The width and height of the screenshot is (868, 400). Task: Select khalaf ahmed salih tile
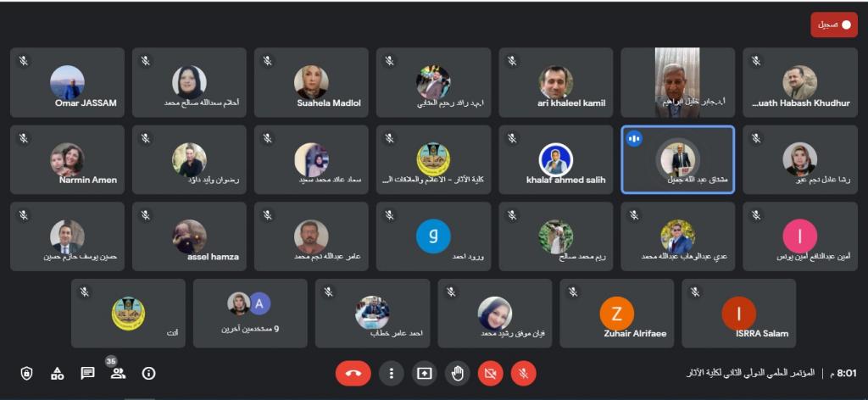point(556,159)
